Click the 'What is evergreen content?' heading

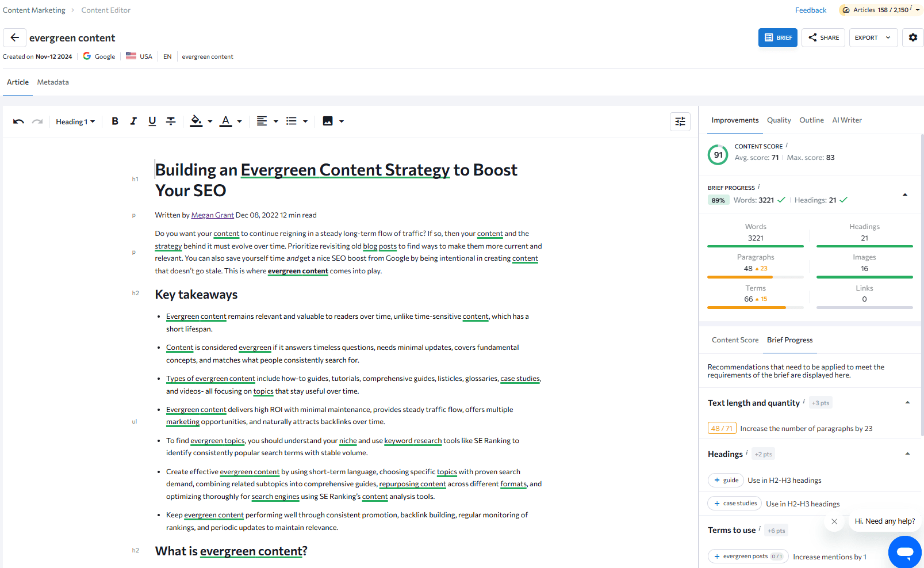coord(231,551)
